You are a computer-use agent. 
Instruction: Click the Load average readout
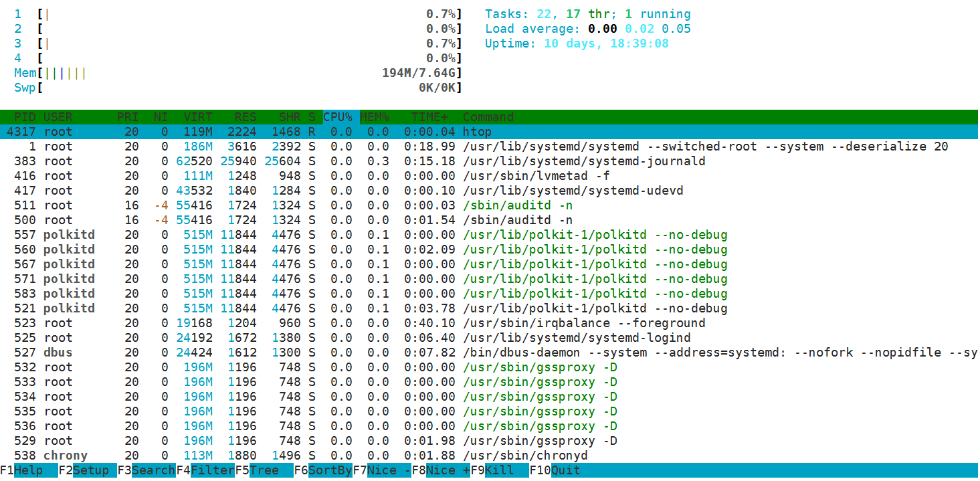tap(588, 29)
